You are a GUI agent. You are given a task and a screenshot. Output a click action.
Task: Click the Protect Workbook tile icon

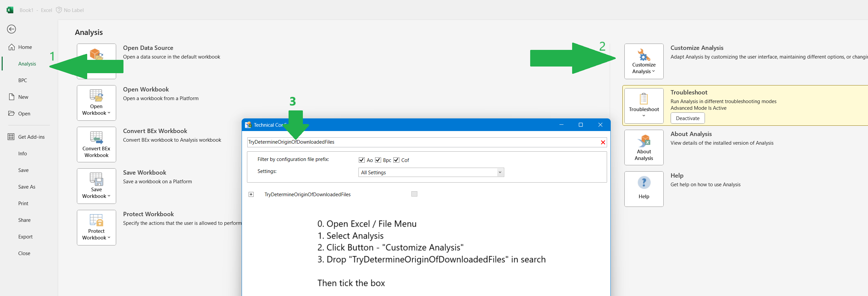point(97,220)
